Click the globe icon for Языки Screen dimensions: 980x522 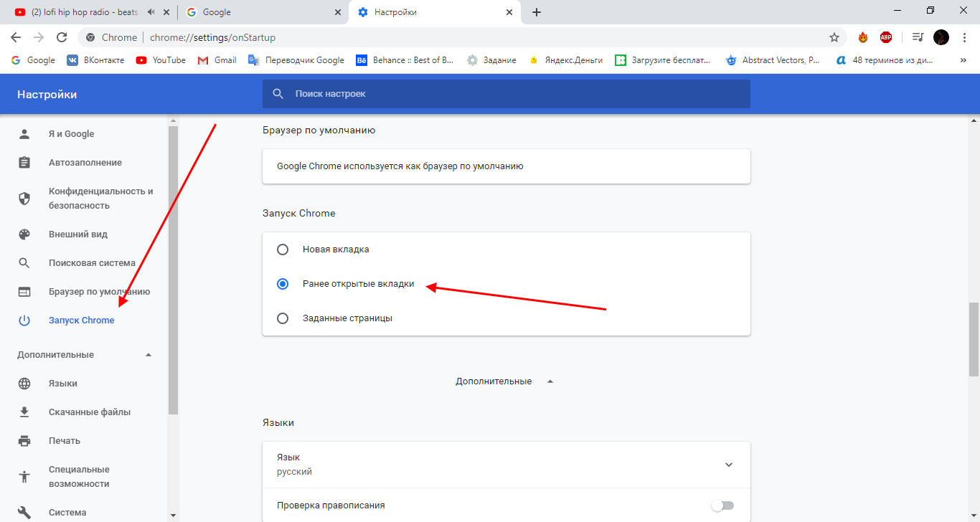pyautogui.click(x=24, y=384)
